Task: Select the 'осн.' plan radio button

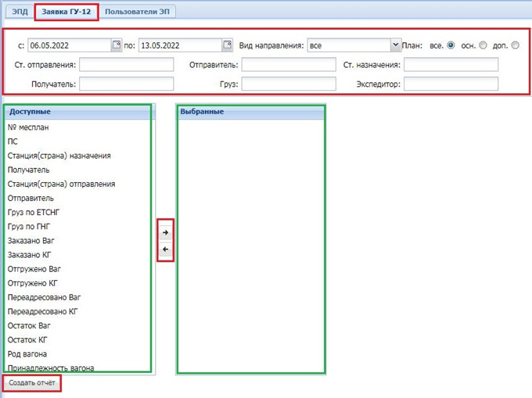Action: pos(483,45)
